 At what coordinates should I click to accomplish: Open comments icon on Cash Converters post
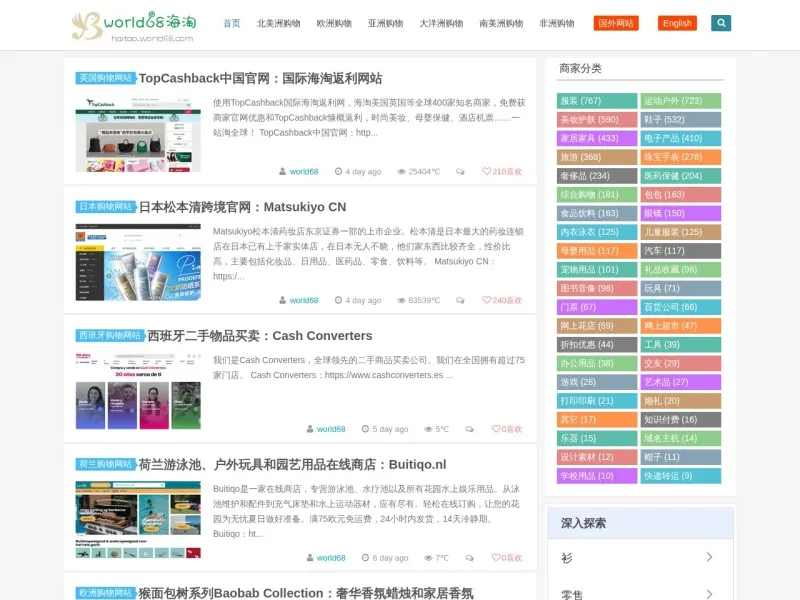(469, 429)
